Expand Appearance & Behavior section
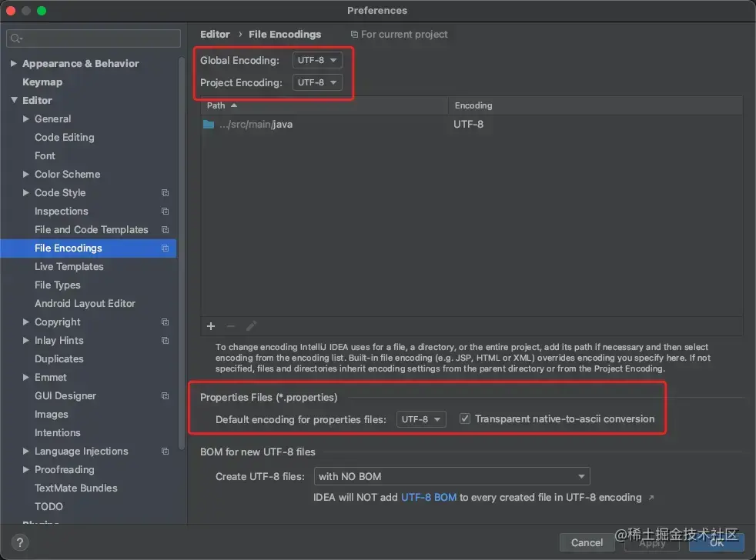The image size is (756, 560). (x=14, y=63)
